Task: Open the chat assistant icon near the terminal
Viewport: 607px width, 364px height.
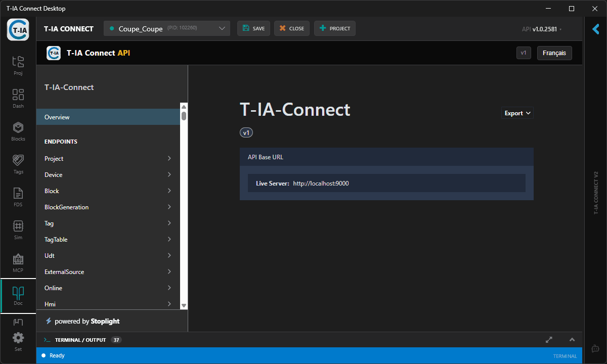Action: coord(595,348)
